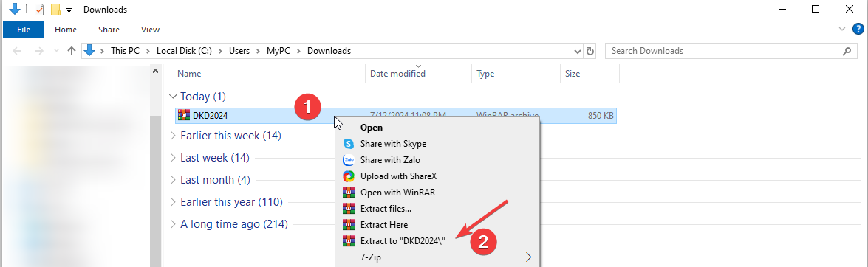Click This PC in the address bar
The width and height of the screenshot is (868, 267).
pos(125,51)
